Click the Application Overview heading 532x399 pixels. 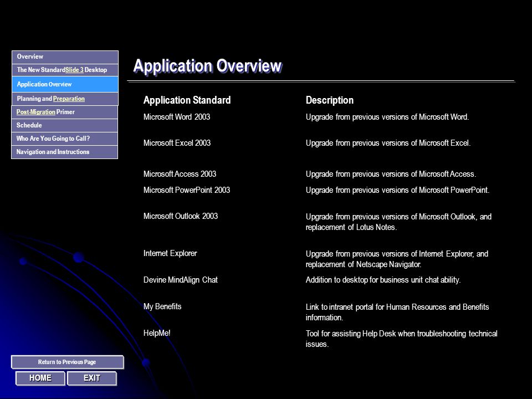[207, 66]
